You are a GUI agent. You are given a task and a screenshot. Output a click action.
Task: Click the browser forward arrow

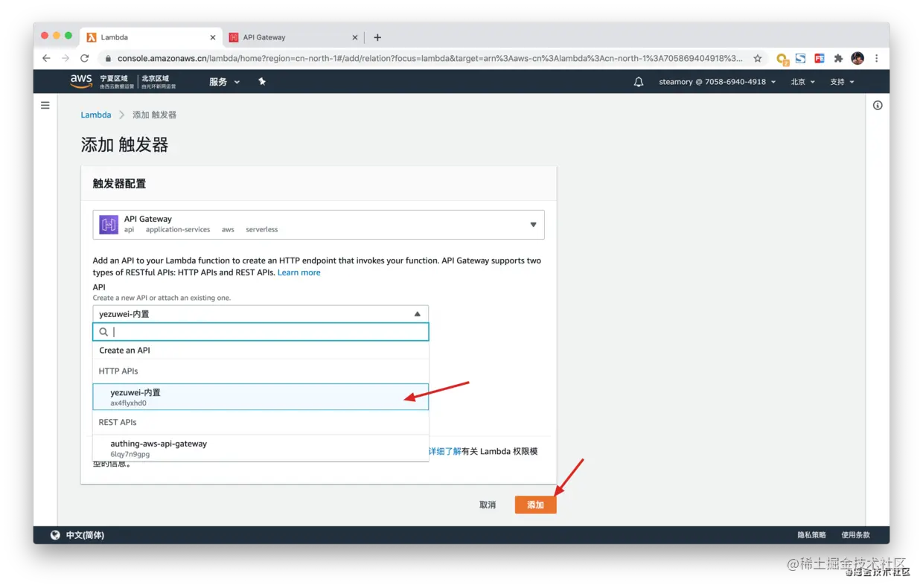66,58
